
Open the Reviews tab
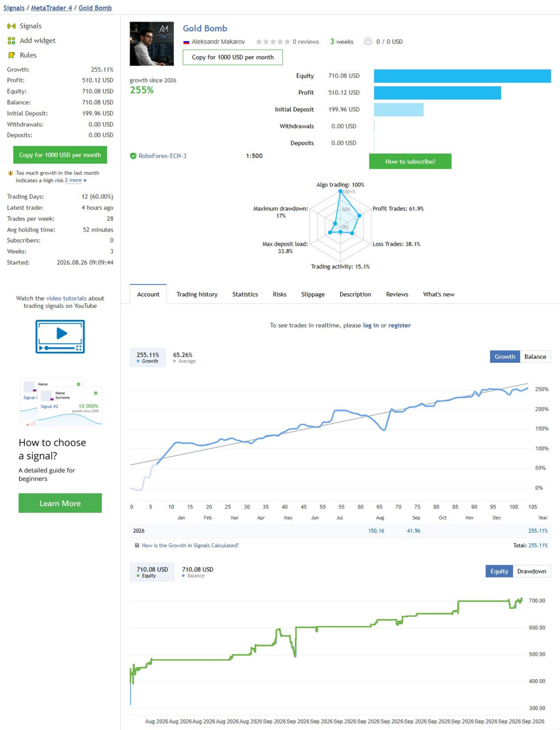[397, 295]
